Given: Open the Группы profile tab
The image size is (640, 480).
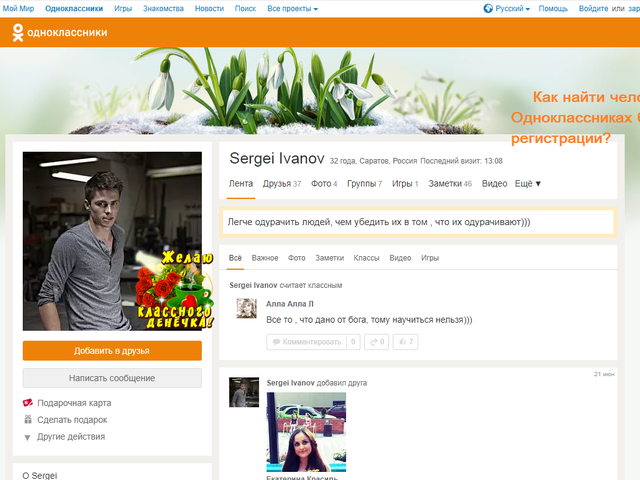Looking at the screenshot, I should (x=364, y=184).
